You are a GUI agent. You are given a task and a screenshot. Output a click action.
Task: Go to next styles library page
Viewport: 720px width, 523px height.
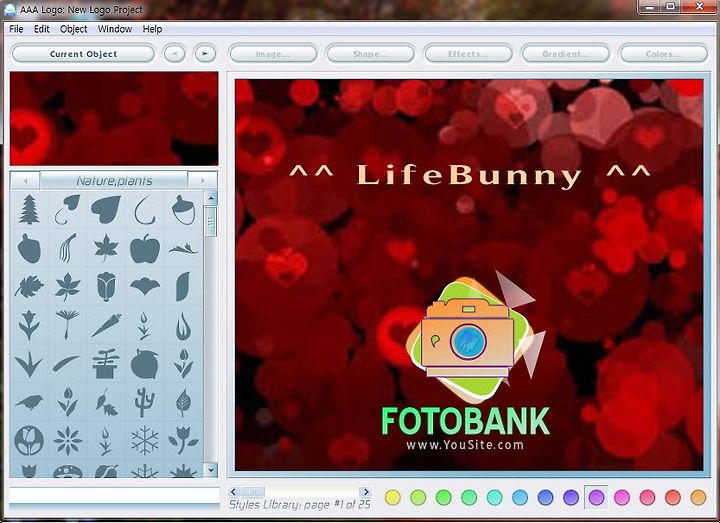366,492
